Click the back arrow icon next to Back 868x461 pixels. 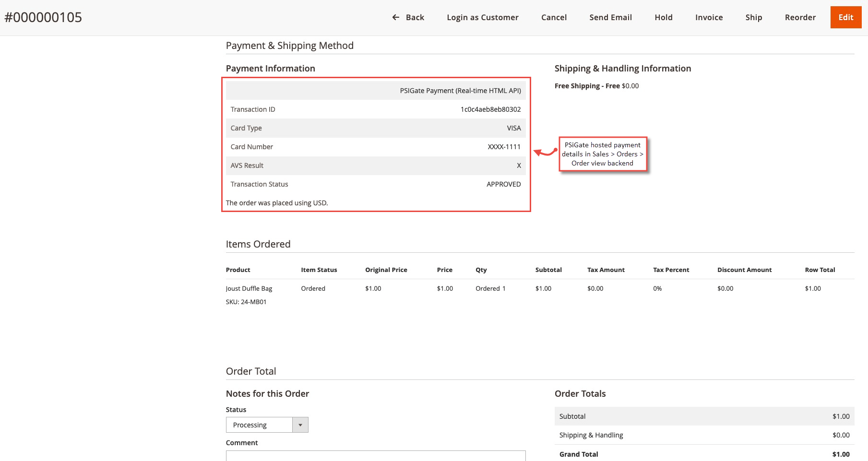click(x=394, y=17)
